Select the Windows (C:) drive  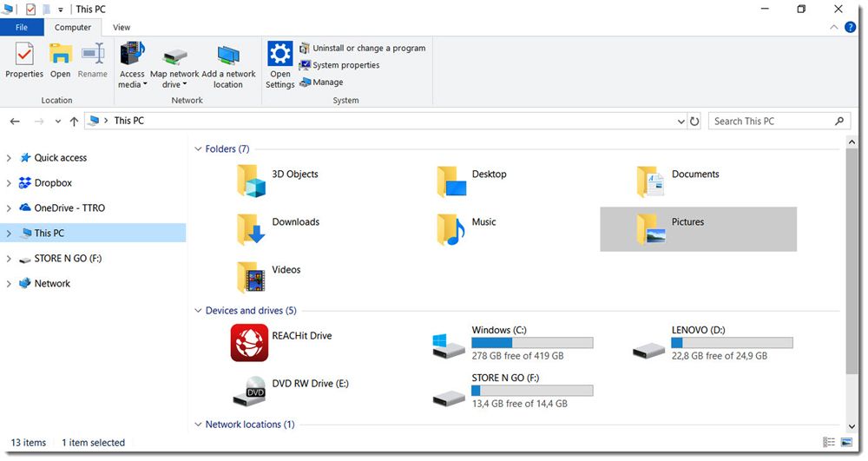coord(449,343)
